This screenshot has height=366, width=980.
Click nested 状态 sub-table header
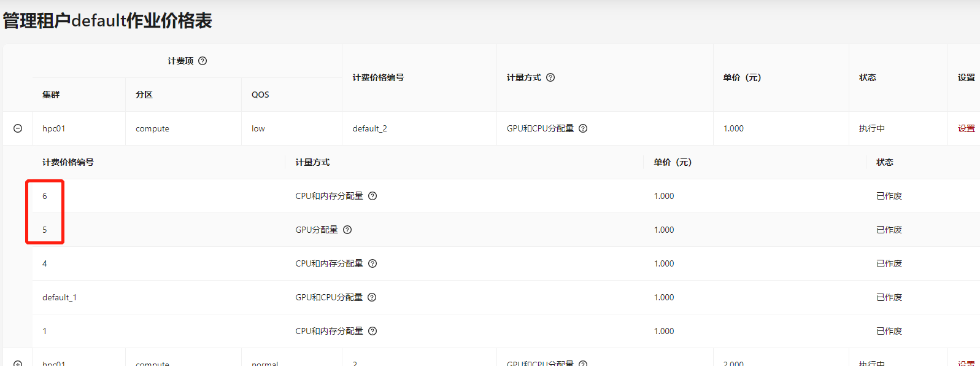pos(885,162)
